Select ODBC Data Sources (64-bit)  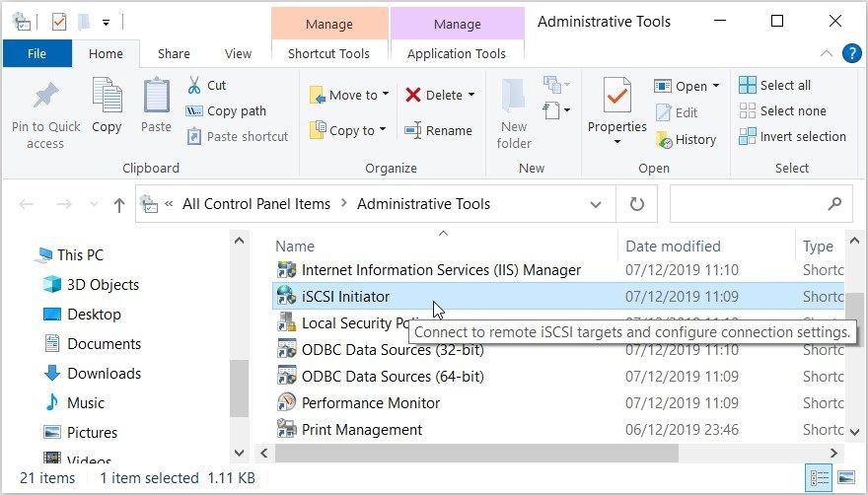point(392,376)
